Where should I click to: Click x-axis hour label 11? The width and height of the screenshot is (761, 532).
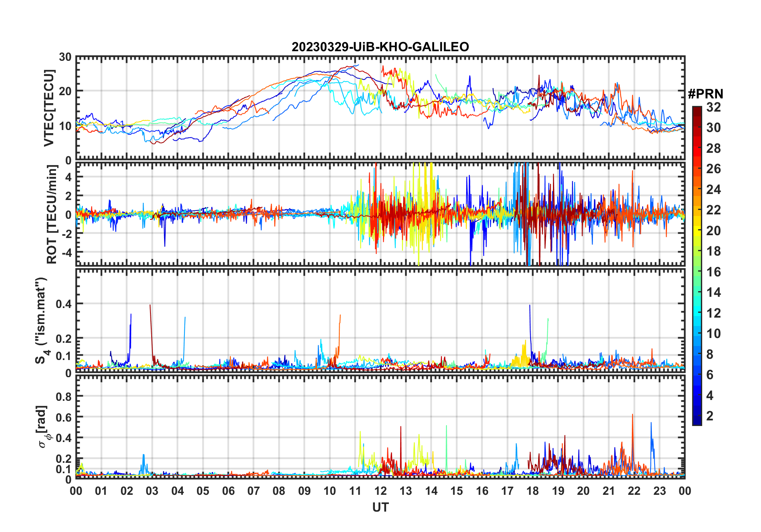pos(355,491)
